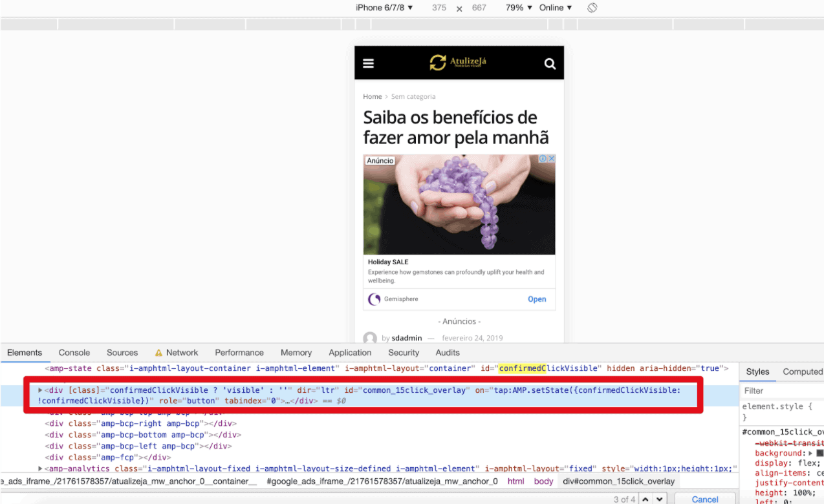Open the 79% zoom dropdown
Image resolution: width=824 pixels, height=504 pixels.
519,8
